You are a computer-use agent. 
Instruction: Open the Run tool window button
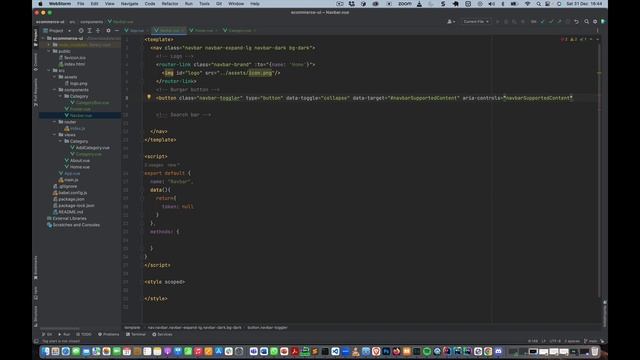pyautogui.click(x=64, y=334)
